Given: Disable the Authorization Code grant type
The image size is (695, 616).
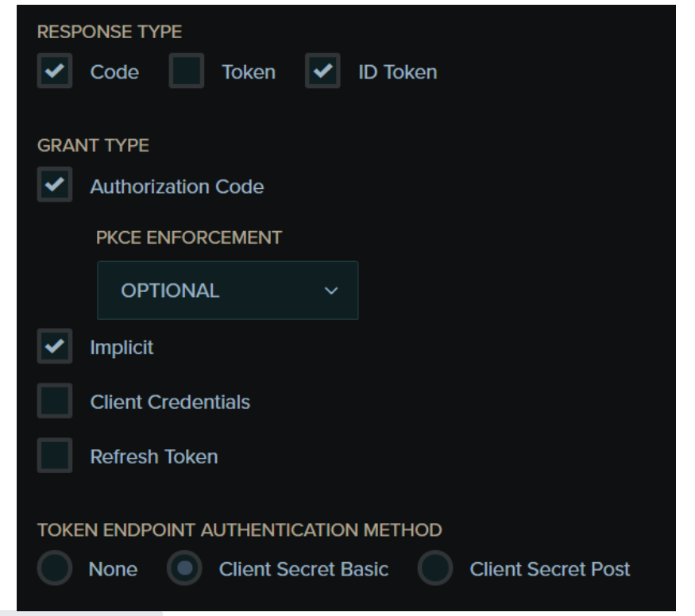Looking at the screenshot, I should pyautogui.click(x=54, y=187).
